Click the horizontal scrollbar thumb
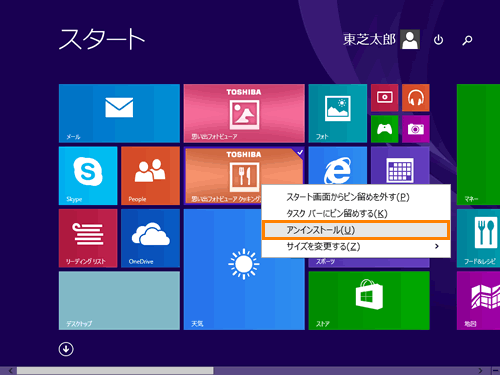The height and width of the screenshot is (375, 500). [115, 370]
